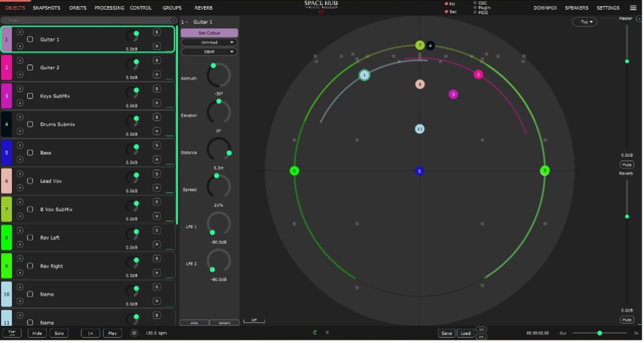
Task: Click the Save button in the bottom bar
Action: (x=446, y=333)
